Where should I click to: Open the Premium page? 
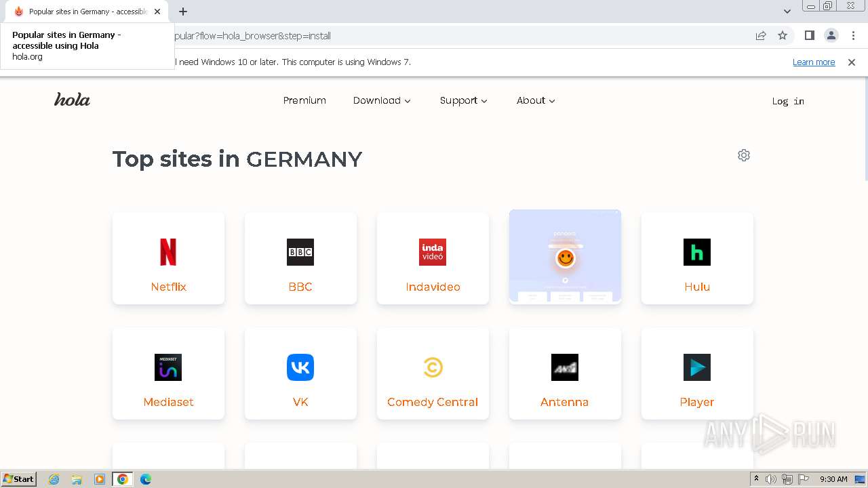tap(304, 100)
